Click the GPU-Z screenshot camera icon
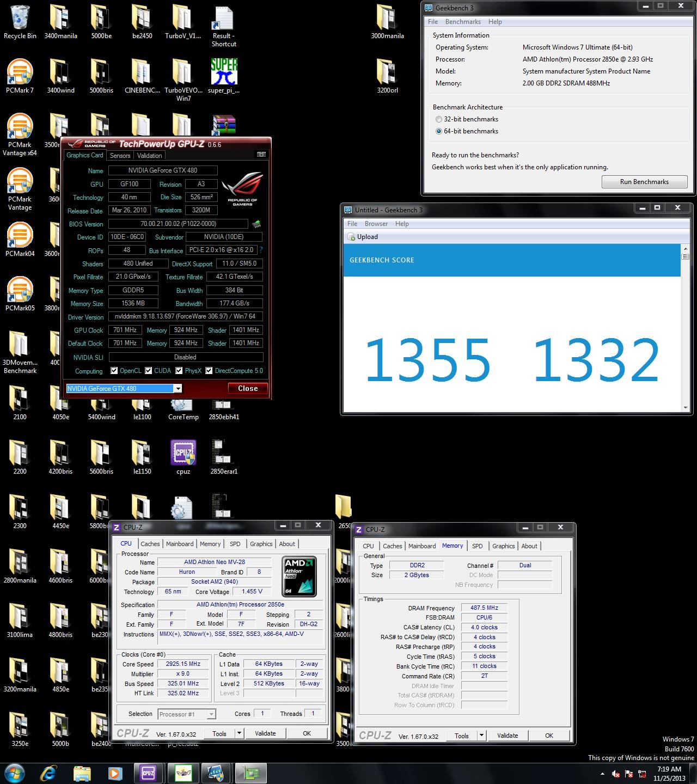Viewport: 697px width, 784px height. pos(261,155)
